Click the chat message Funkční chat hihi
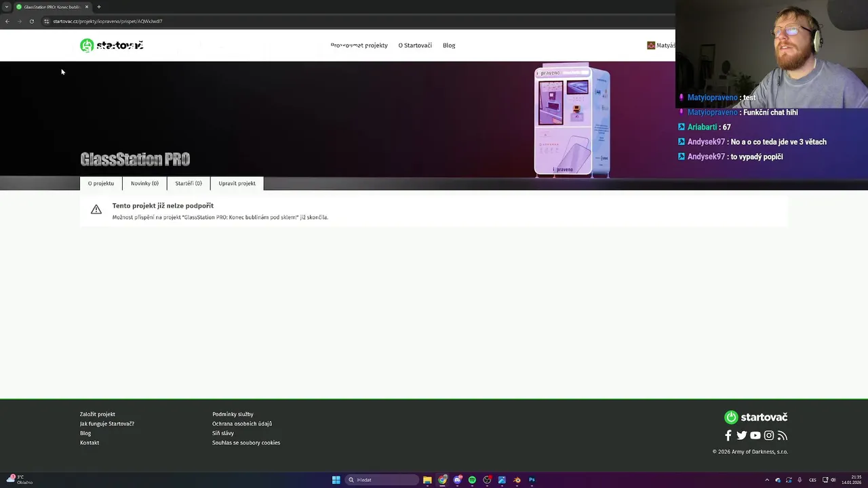Viewport: 868px width, 488px height. point(770,113)
